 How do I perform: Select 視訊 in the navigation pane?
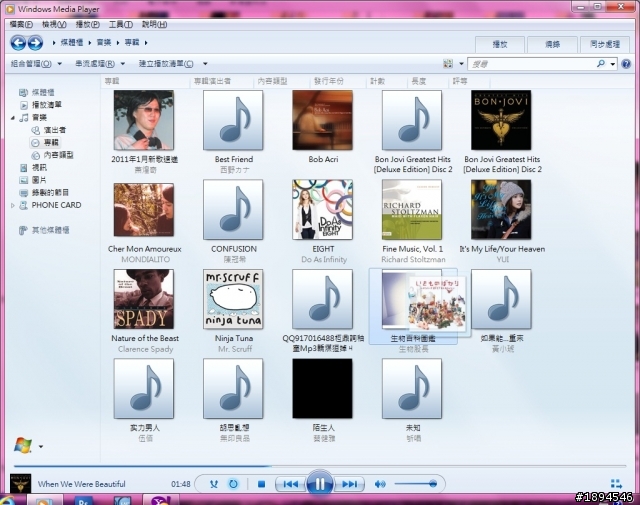coord(39,168)
